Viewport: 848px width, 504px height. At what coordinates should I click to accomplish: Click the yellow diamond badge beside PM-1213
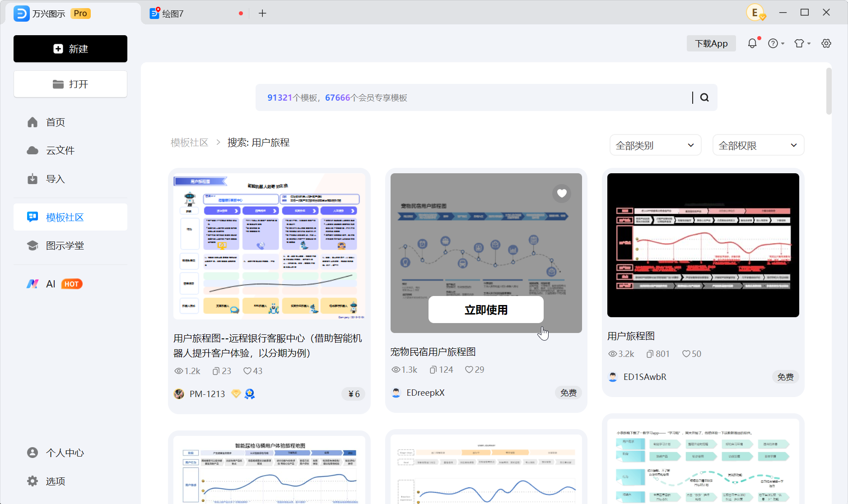[236, 393]
